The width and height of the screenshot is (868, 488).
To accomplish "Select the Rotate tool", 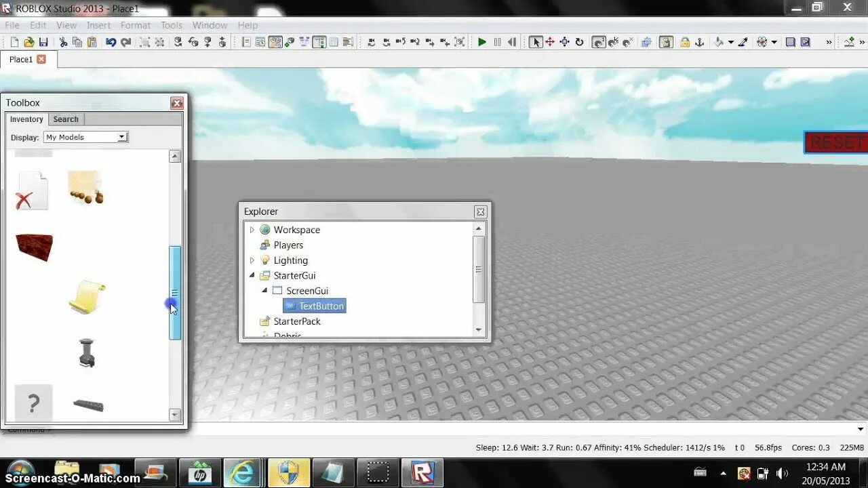I will (579, 42).
